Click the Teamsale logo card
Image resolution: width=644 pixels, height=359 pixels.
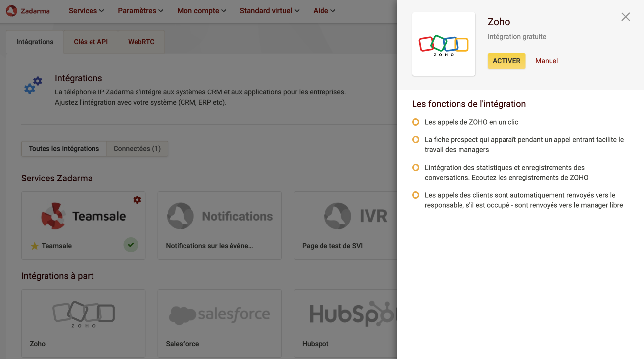coord(83,216)
